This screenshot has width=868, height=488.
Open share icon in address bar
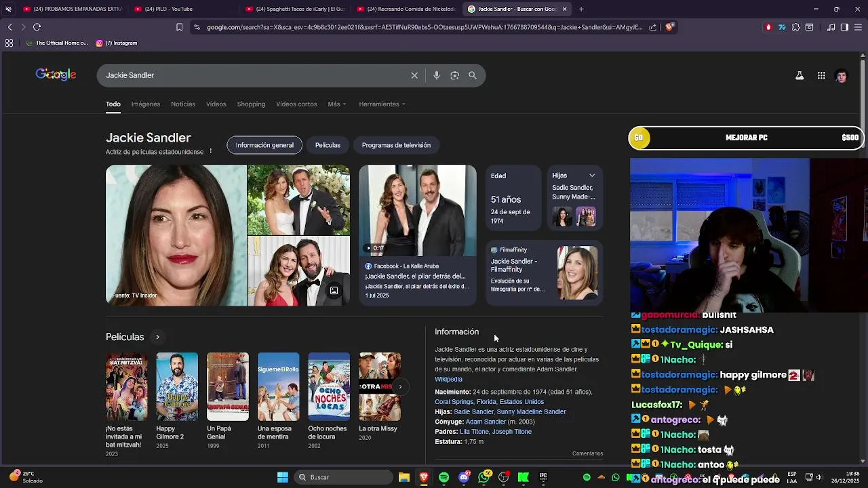(x=652, y=27)
